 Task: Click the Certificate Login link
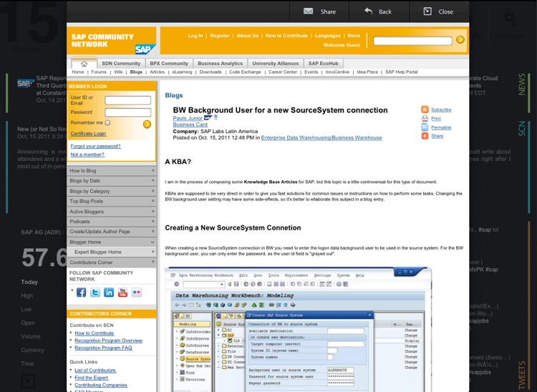pyautogui.click(x=88, y=133)
